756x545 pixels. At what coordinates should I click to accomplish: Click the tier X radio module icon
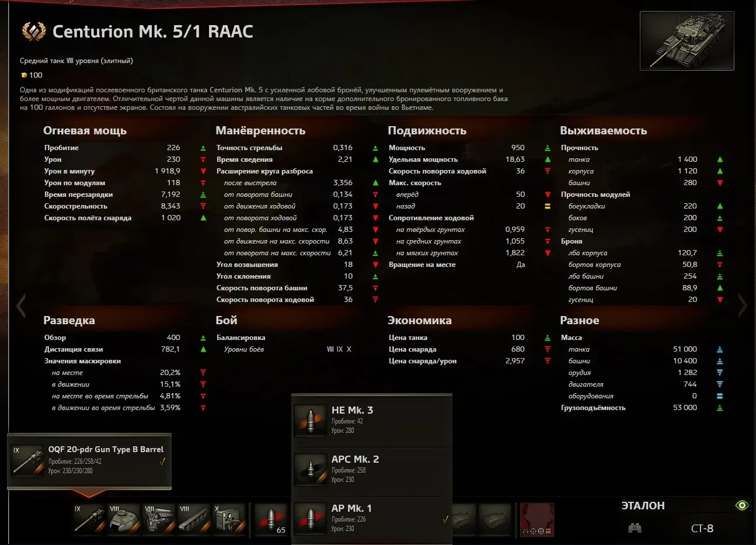pos(229,519)
